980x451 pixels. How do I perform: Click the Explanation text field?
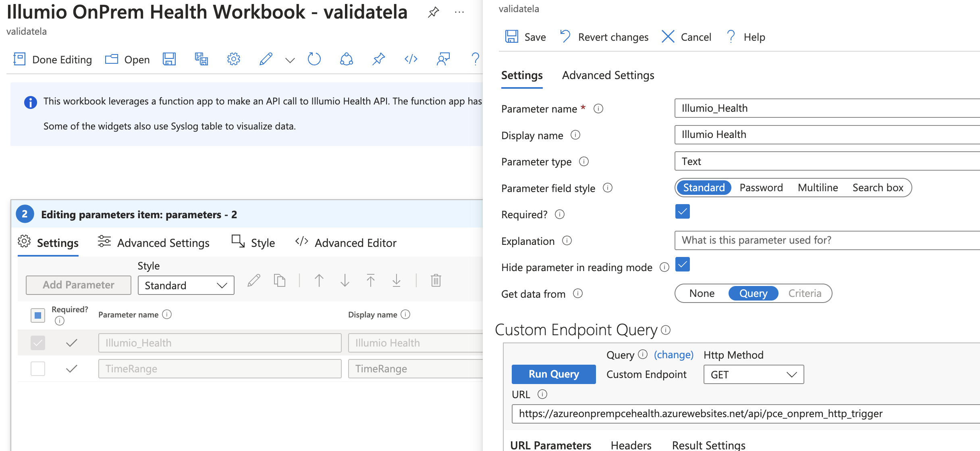(827, 240)
